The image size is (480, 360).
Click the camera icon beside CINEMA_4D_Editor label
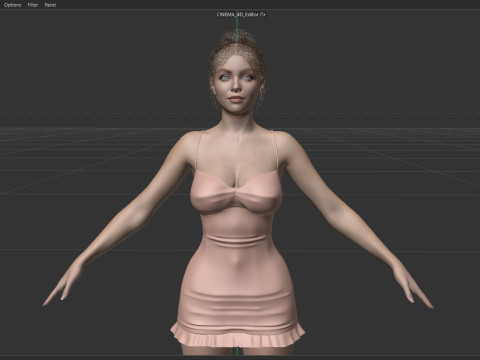pyautogui.click(x=263, y=14)
